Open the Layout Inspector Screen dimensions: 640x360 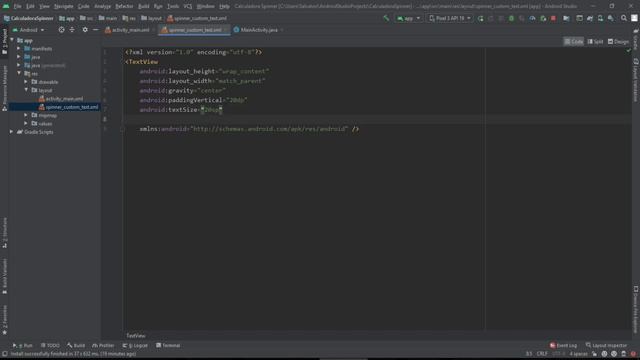(607, 345)
